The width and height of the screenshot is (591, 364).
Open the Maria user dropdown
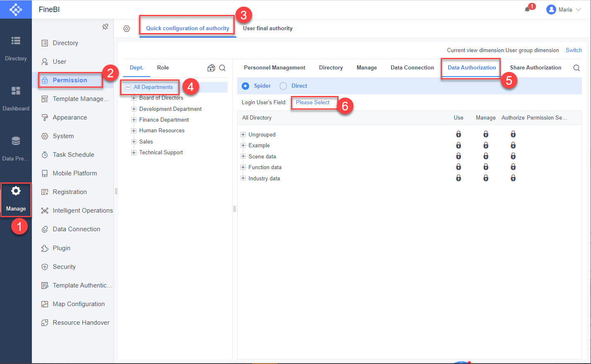(x=564, y=10)
